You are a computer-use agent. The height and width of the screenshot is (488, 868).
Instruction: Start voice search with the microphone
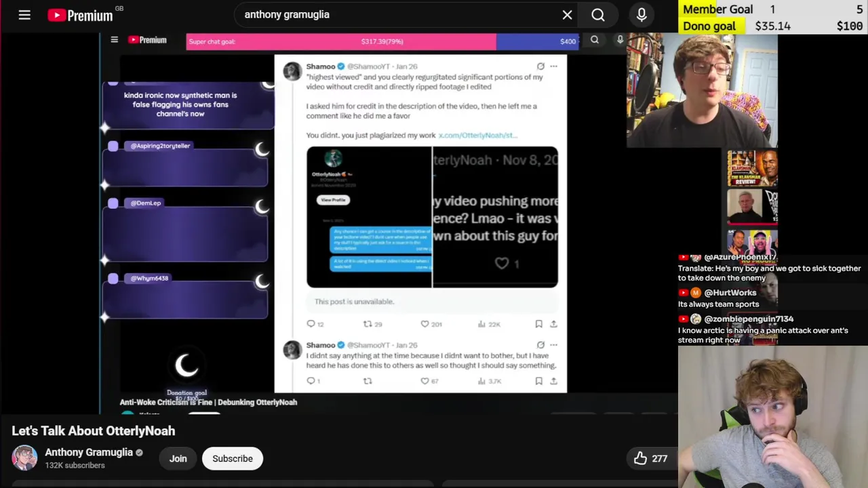[642, 14]
